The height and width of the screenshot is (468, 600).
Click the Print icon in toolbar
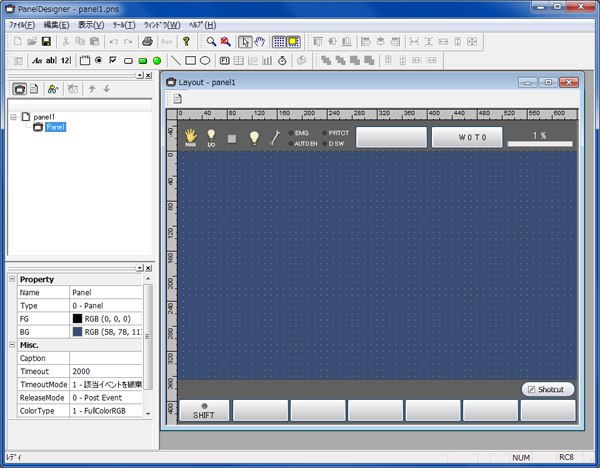pos(147,42)
